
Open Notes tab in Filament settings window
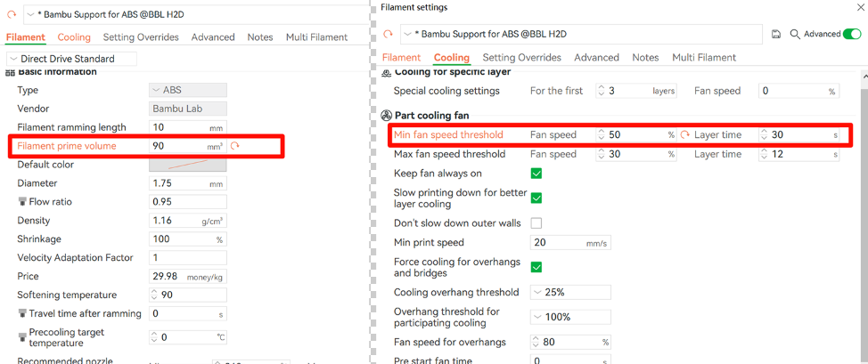645,58
